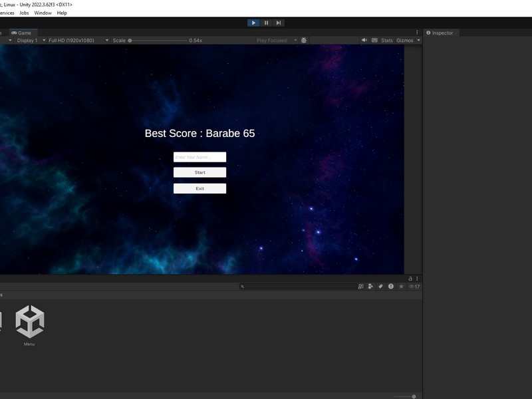Viewport: 532px width, 399px height.
Task: Click the favorites star icon in Project panel
Action: tap(401, 287)
